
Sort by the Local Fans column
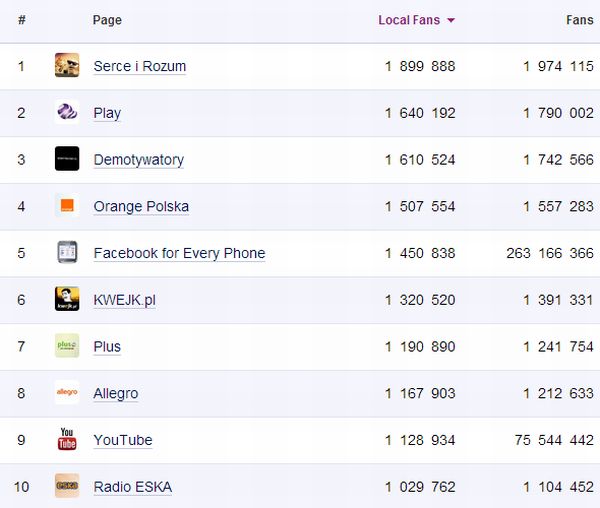(409, 20)
